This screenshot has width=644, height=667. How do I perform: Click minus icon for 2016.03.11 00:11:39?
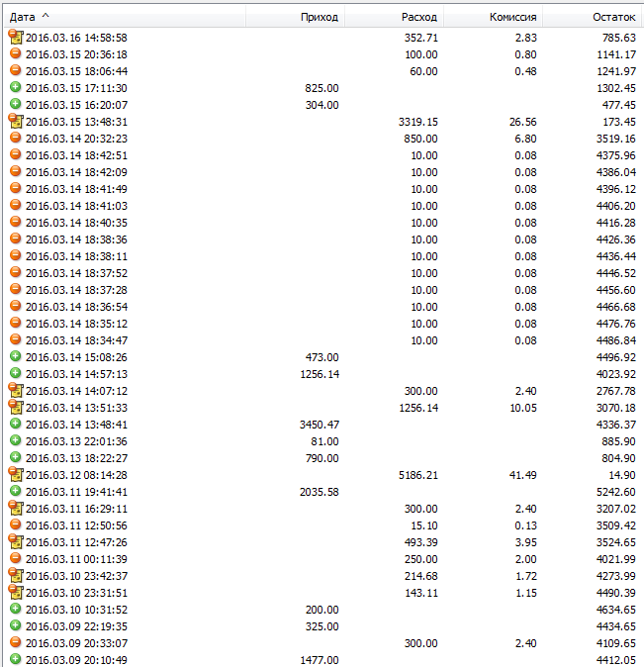click(x=15, y=558)
